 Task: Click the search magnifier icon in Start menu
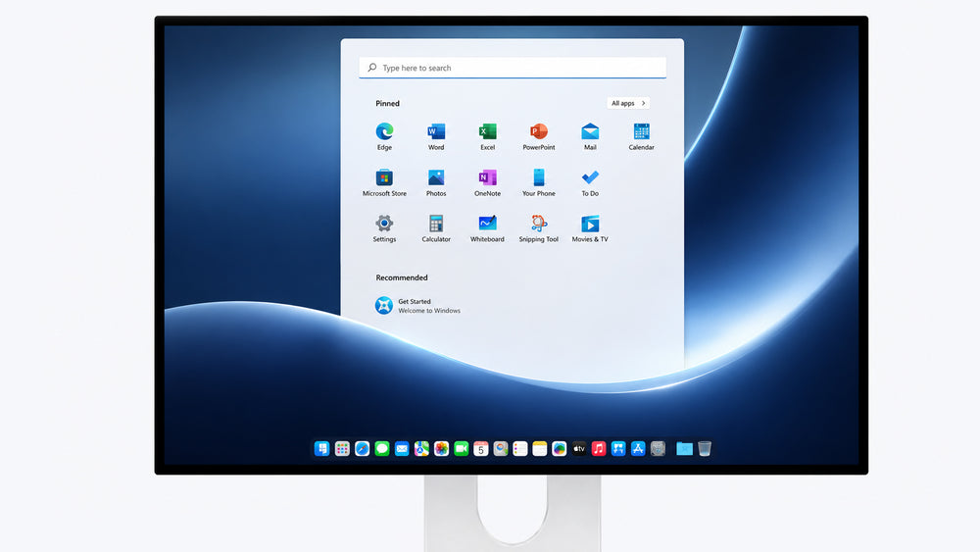click(371, 68)
